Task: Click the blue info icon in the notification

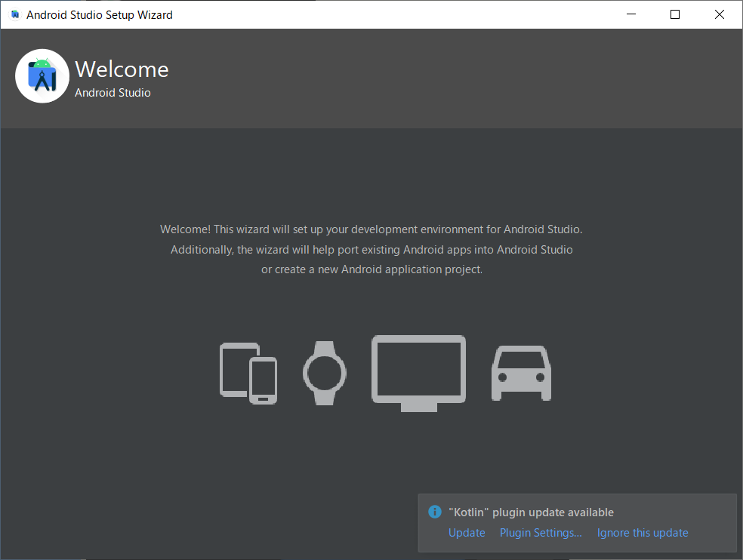Action: coord(434,512)
